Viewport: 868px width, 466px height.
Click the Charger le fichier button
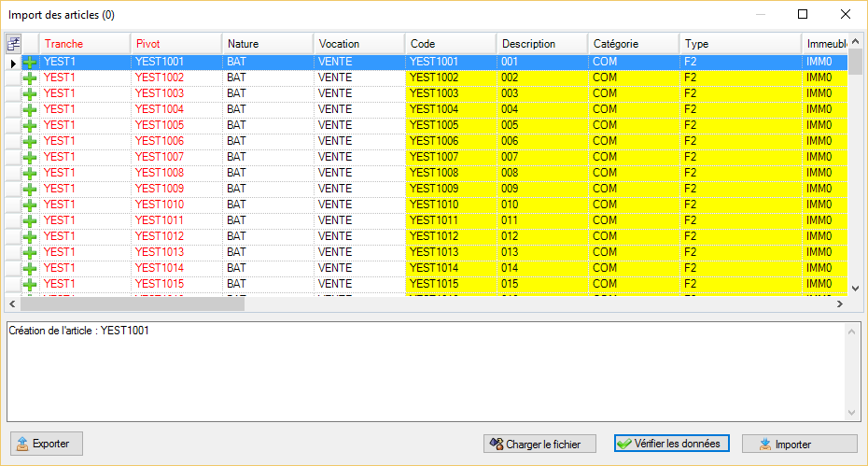click(x=539, y=444)
